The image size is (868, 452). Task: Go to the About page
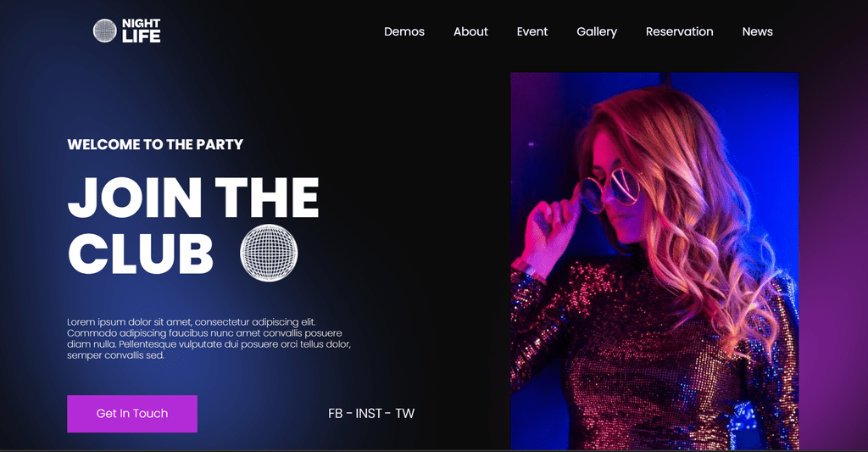(470, 31)
